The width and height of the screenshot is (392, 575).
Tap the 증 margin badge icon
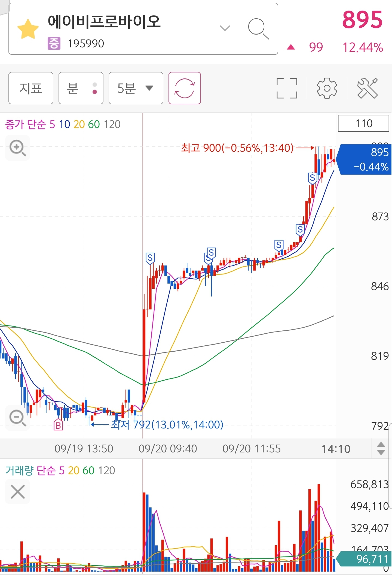54,43
